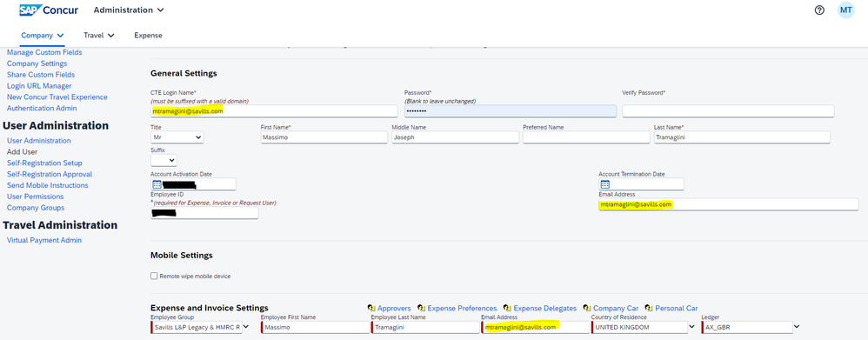Click the icon beside Expense Preferences

pos(422,308)
